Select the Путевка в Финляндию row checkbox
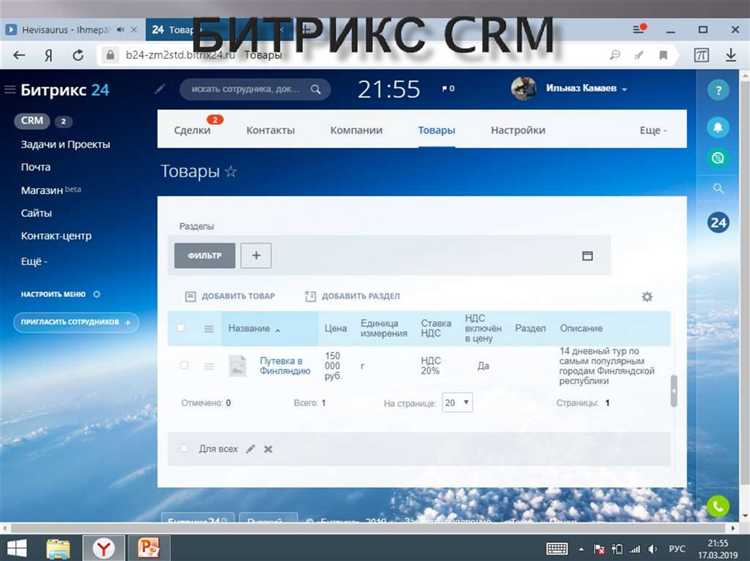The image size is (750, 561). (184, 365)
